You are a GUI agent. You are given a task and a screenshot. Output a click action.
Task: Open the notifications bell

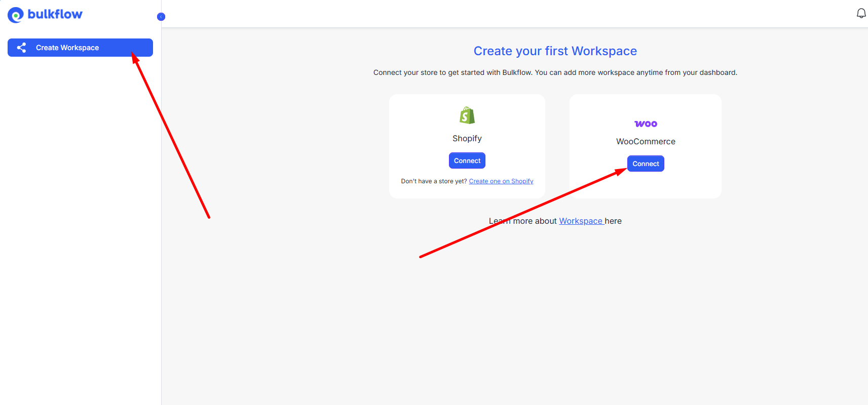tap(861, 14)
